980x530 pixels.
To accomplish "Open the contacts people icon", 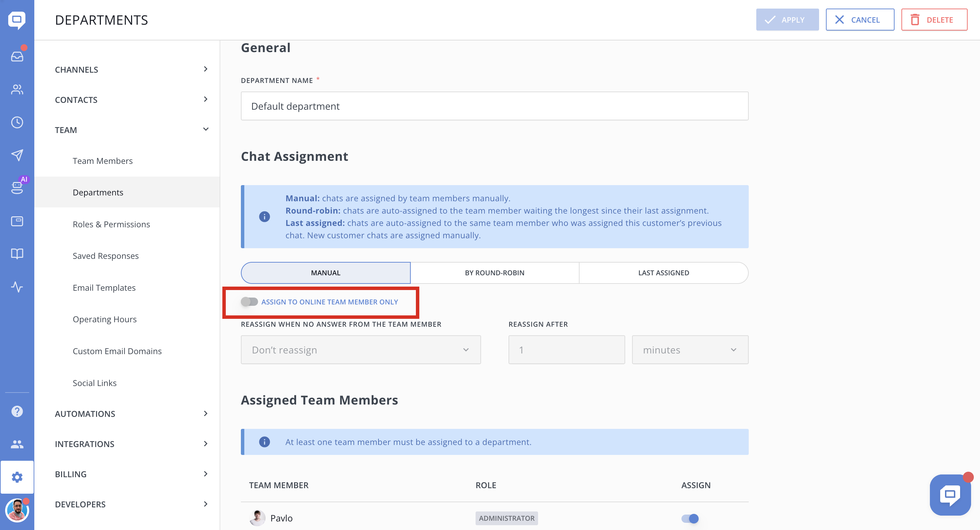I will (x=17, y=89).
